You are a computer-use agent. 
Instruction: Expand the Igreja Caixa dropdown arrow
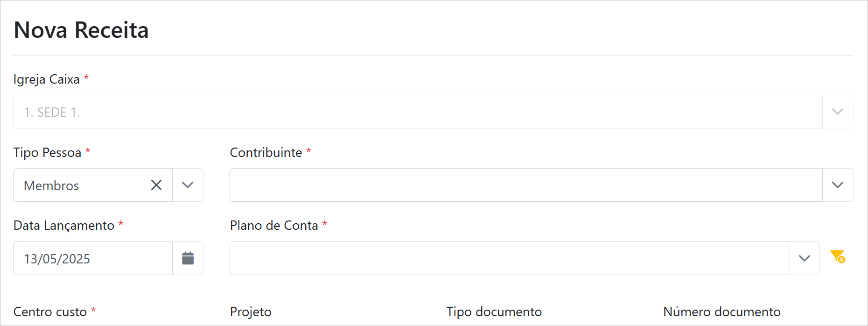[838, 112]
